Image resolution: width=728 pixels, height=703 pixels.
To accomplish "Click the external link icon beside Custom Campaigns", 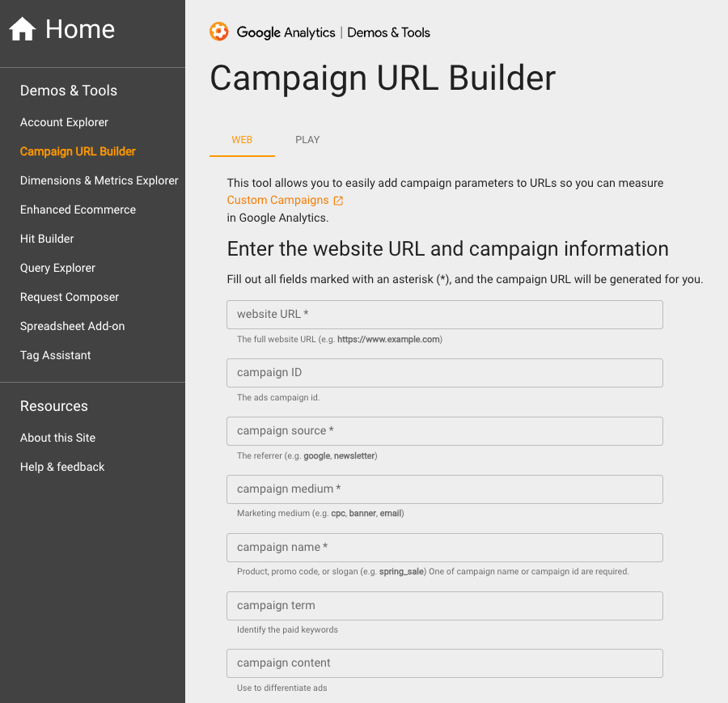I will click(x=338, y=200).
